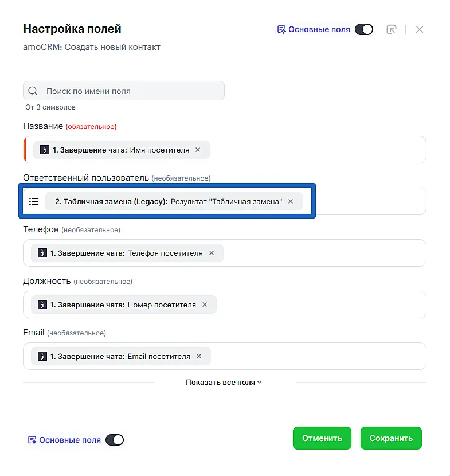The height and width of the screenshot is (476, 450).
Task: Click Отменить button
Action: tap(322, 438)
